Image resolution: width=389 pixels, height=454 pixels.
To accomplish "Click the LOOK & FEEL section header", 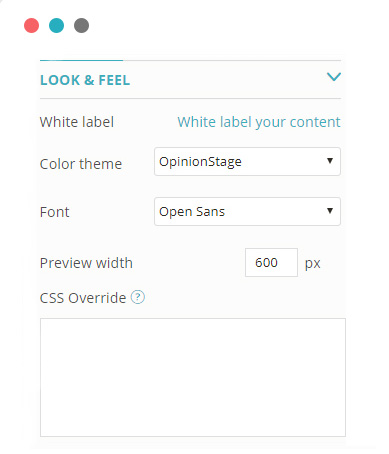I will (x=85, y=80).
